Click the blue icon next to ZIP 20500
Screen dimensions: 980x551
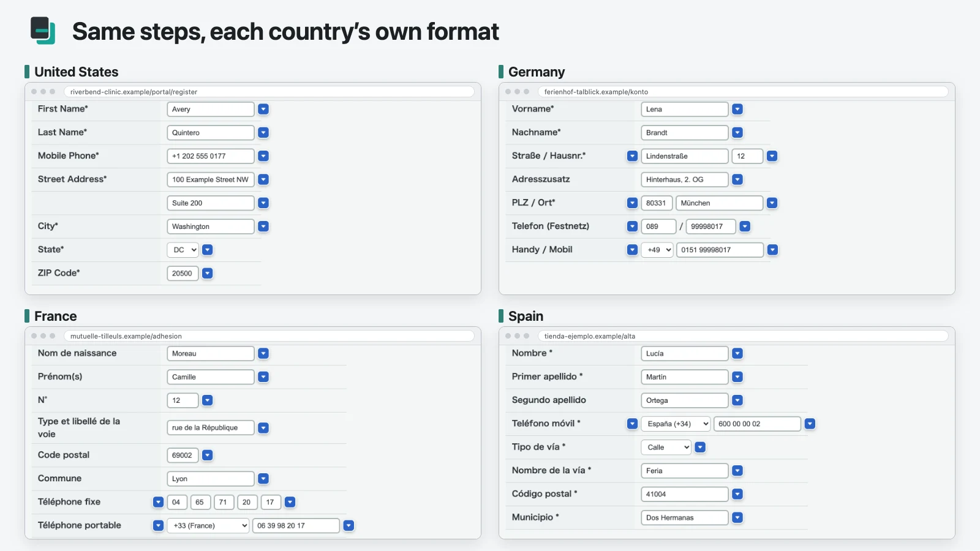pos(208,273)
